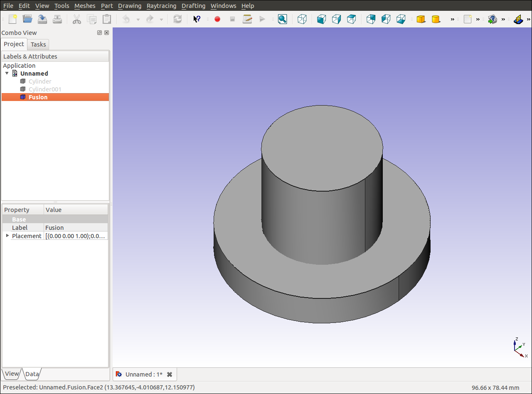Paste from clipboard icon
Image resolution: width=532 pixels, height=394 pixels.
coord(107,19)
